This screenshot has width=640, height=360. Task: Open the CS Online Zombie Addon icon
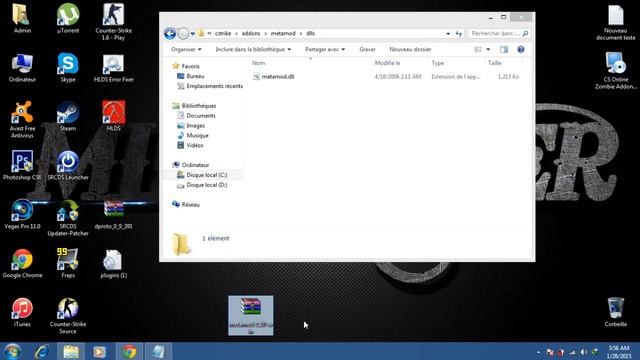(x=616, y=71)
